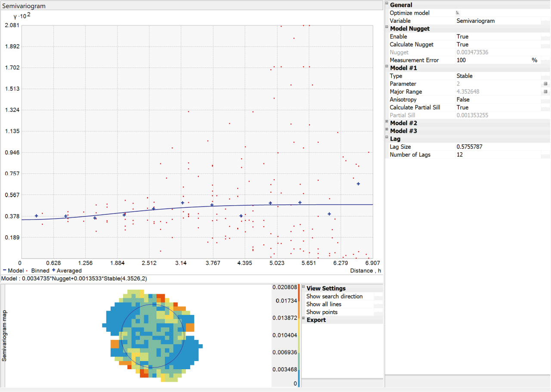Select the Show search direction option
The height and width of the screenshot is (392, 551).
click(x=334, y=296)
